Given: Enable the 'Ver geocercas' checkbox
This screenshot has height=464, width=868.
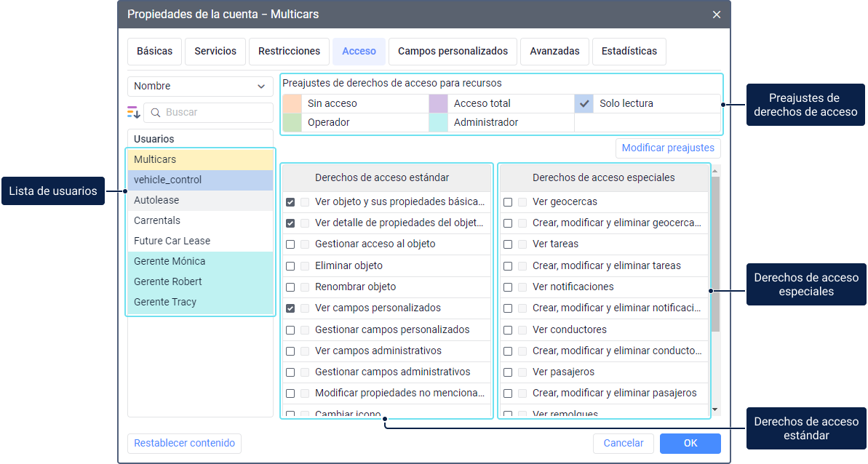Looking at the screenshot, I should (508, 202).
